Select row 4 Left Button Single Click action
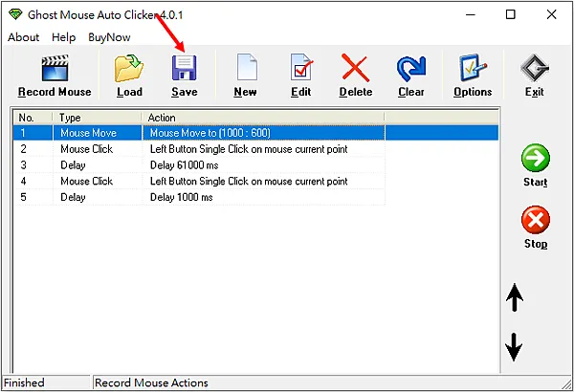 (264, 181)
